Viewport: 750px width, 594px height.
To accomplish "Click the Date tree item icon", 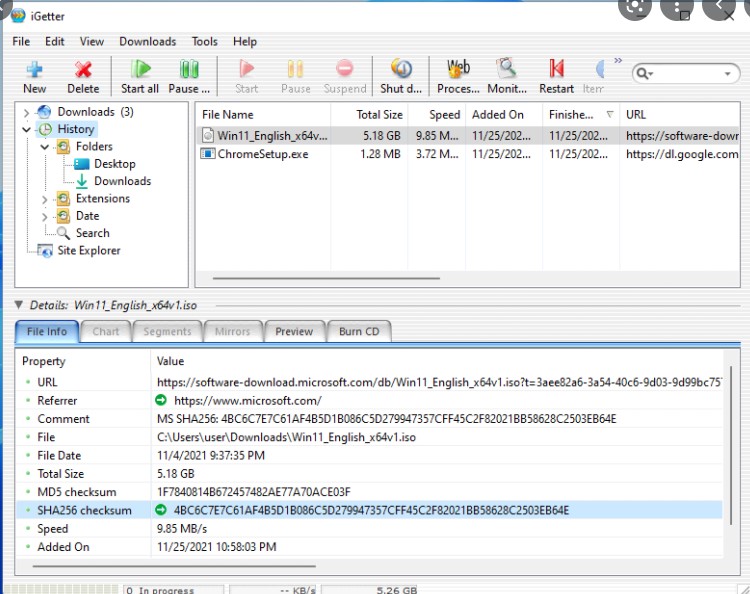I will point(63,216).
